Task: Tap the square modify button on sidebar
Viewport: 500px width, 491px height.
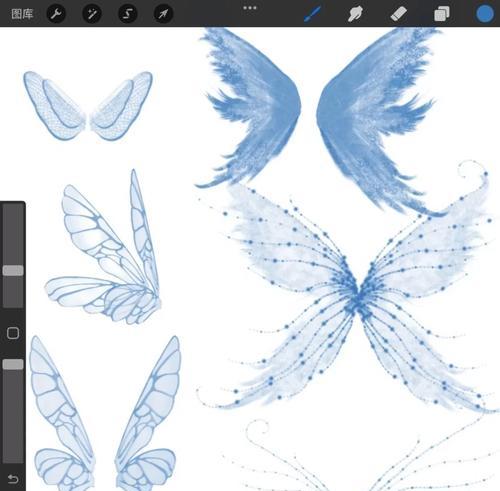Action: coord(13,333)
